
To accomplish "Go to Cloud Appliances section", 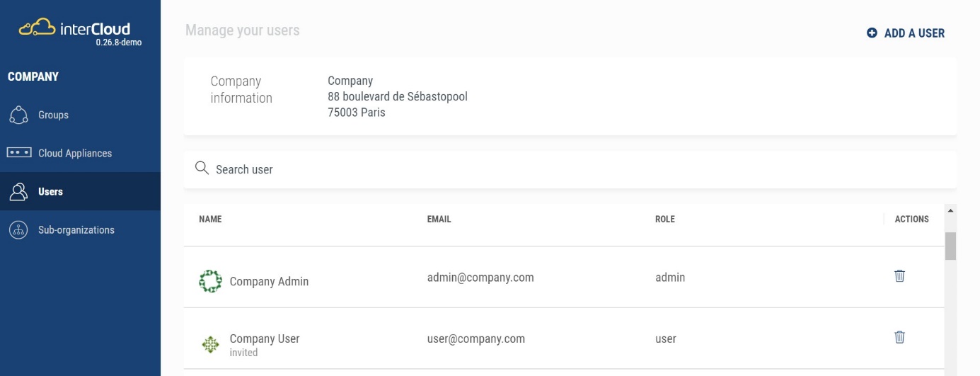I will point(75,154).
